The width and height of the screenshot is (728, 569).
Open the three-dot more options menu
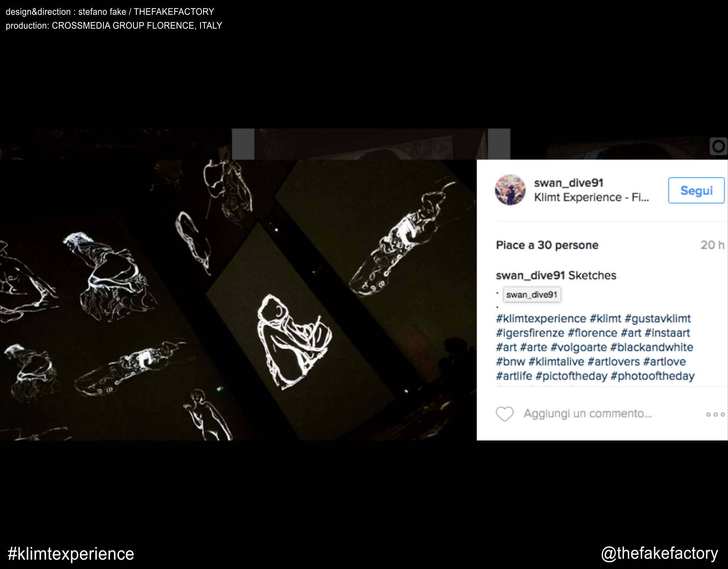coord(715,414)
